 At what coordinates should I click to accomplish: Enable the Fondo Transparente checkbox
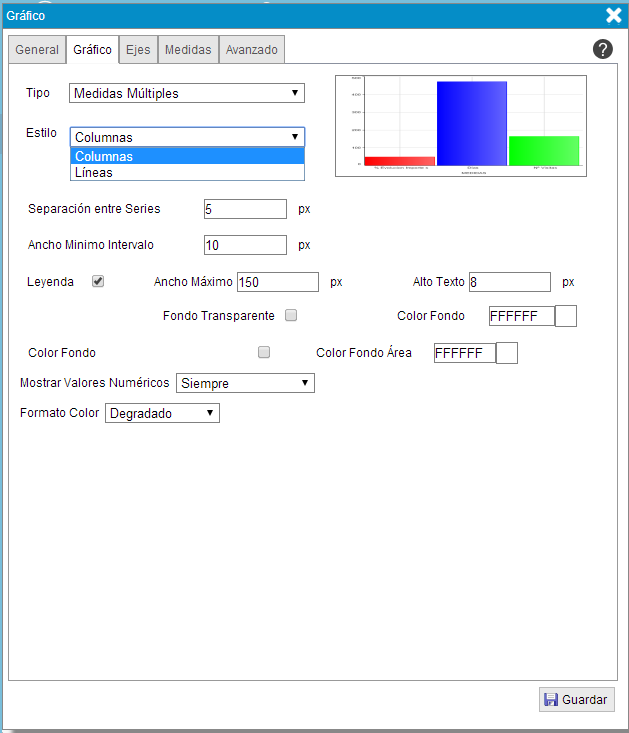point(291,315)
